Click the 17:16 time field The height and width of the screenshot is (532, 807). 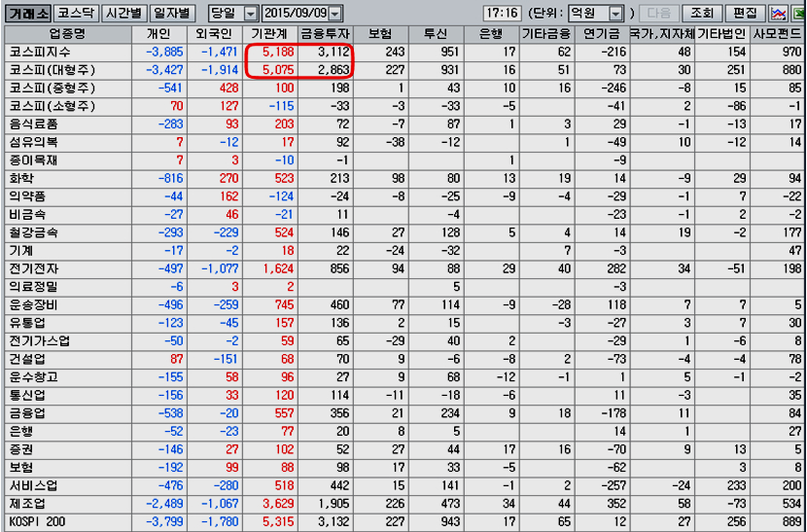point(503,14)
